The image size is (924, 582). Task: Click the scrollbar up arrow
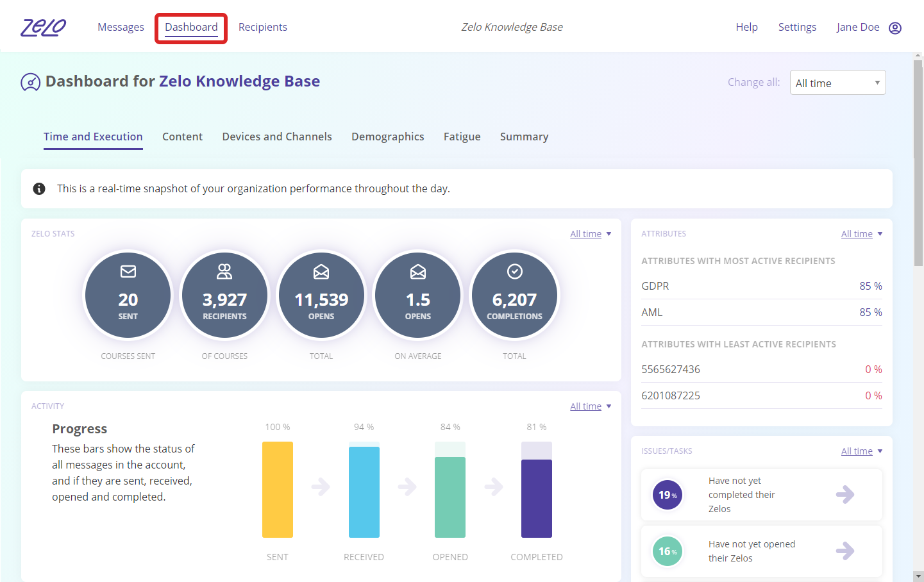[918, 56]
